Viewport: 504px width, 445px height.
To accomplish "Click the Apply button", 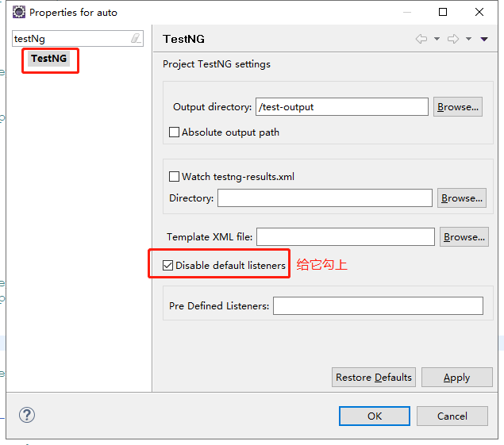I will pos(456,378).
